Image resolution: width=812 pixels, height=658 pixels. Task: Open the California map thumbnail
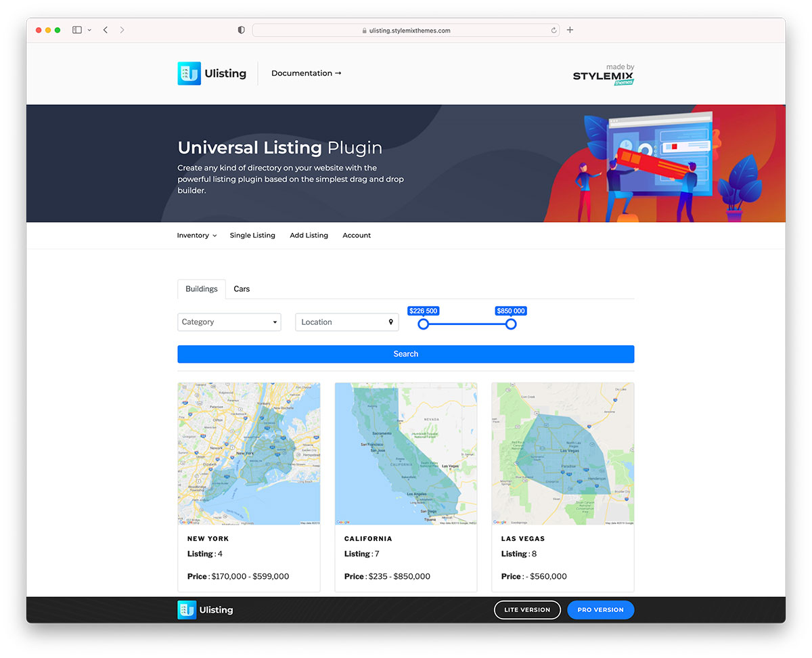tap(406, 454)
